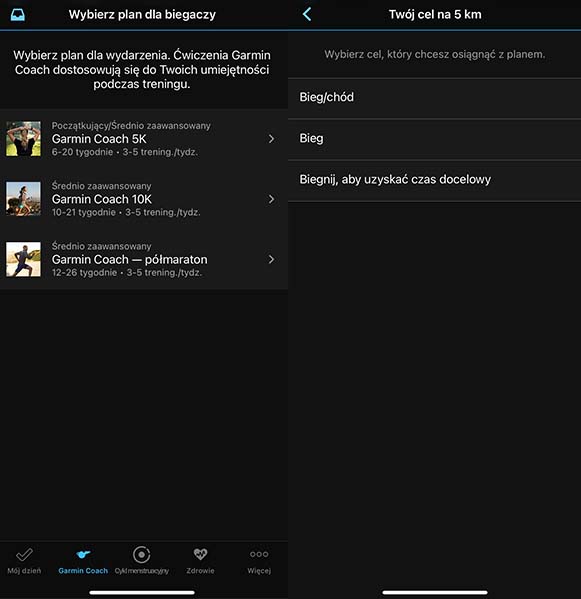Viewport: 581px width, 599px height.
Task: Tap the Mój dzień checkmark icon
Action: (24, 554)
